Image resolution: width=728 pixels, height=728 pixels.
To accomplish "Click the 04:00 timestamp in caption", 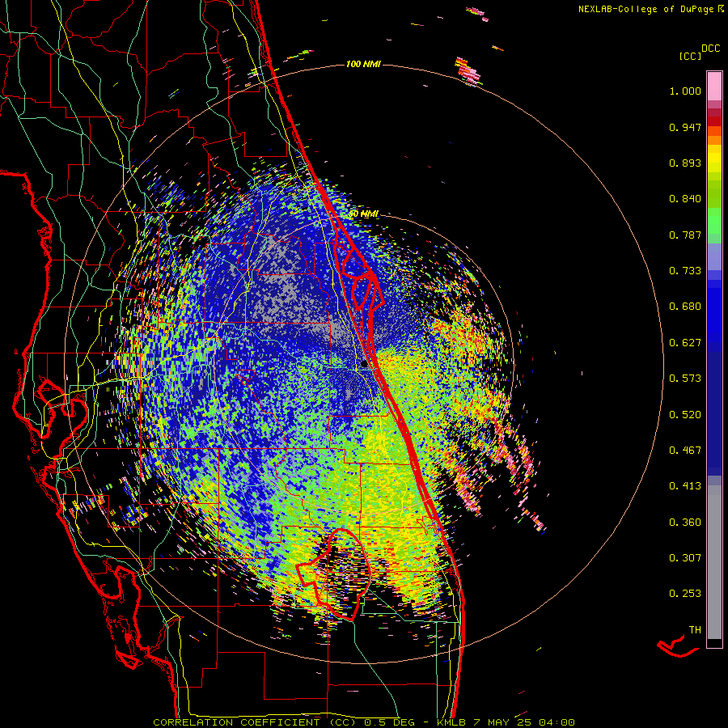I will pos(557,722).
